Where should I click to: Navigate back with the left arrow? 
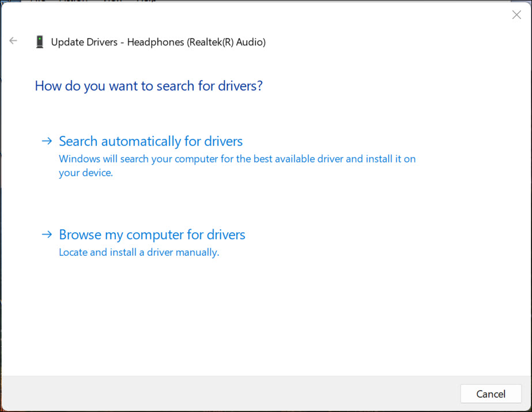pyautogui.click(x=13, y=40)
